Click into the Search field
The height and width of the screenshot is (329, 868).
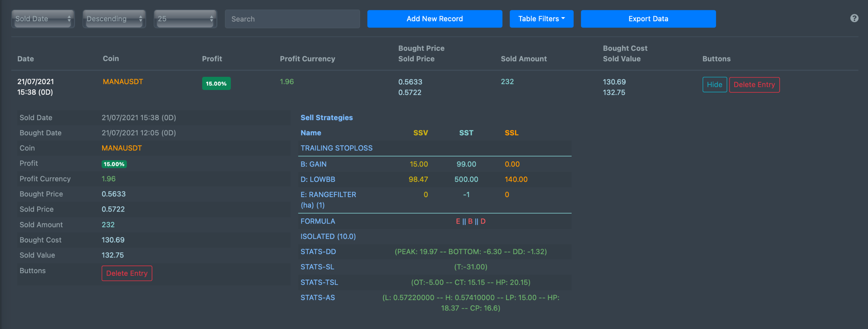click(292, 19)
